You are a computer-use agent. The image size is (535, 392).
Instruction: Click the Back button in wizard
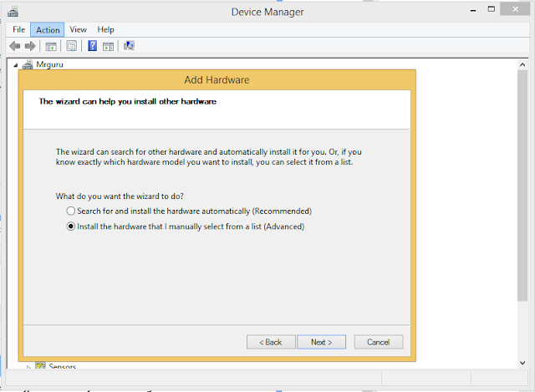tap(271, 342)
